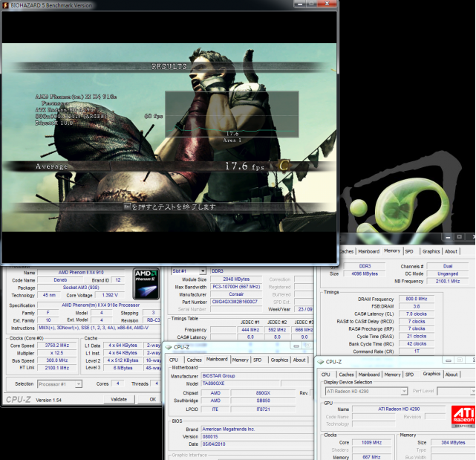Click the Threads count field showing 4

point(157,383)
